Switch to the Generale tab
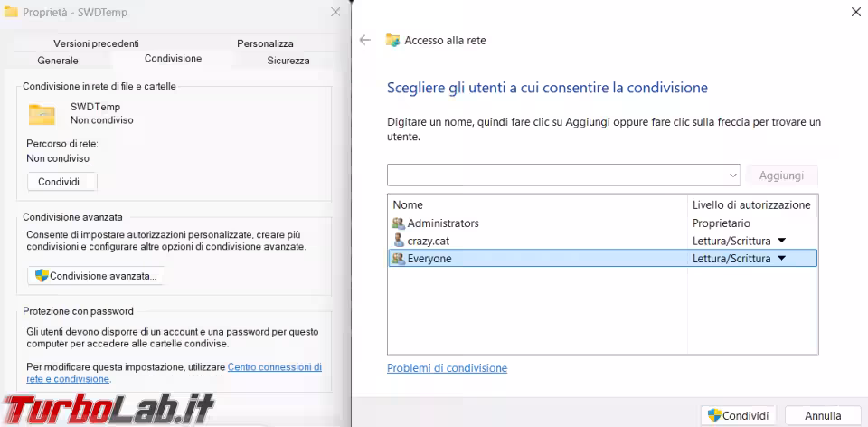Screen dimensions: 868x427 58,61
